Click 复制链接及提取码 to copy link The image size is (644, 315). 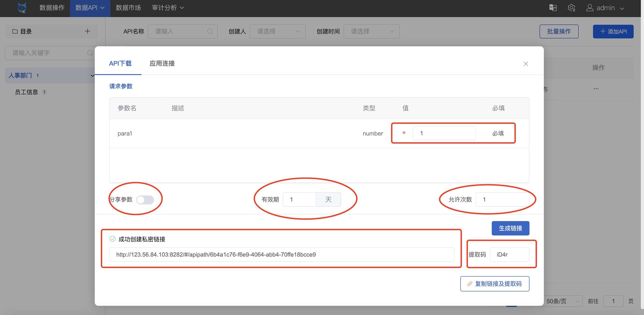(x=494, y=284)
